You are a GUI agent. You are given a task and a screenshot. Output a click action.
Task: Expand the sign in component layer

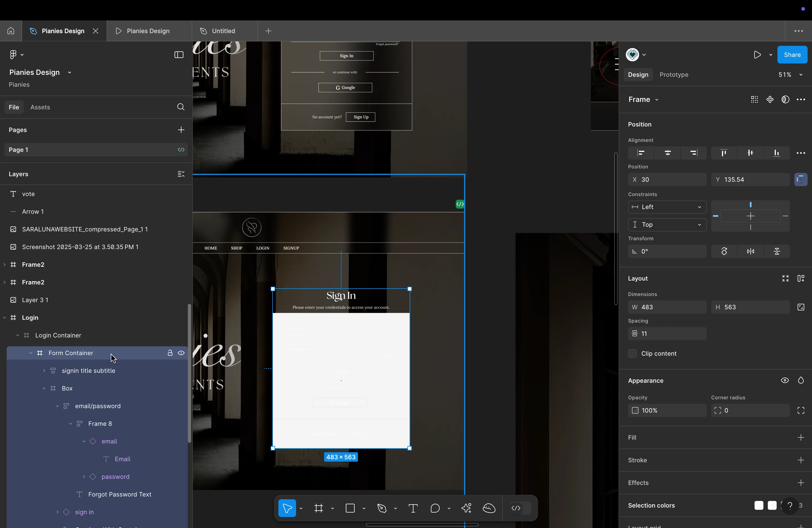pos(57,512)
